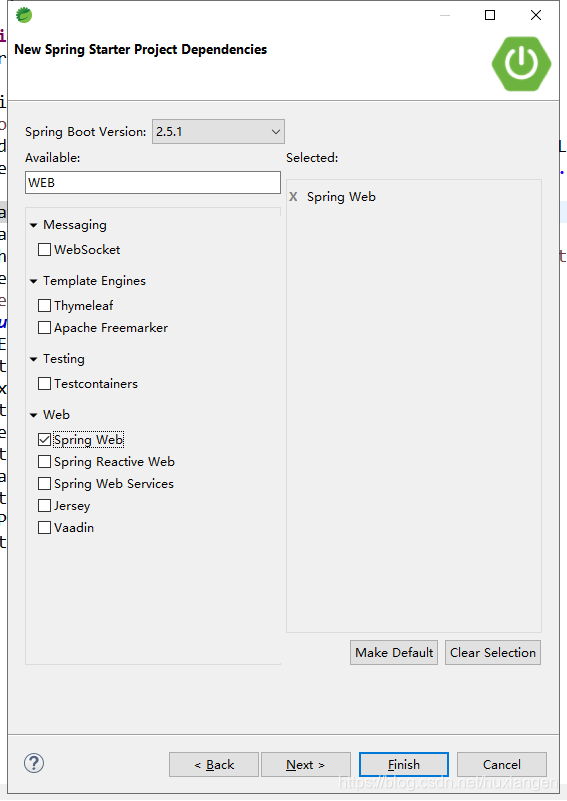
Task: Collapse the Template Engines category
Action: click(34, 281)
